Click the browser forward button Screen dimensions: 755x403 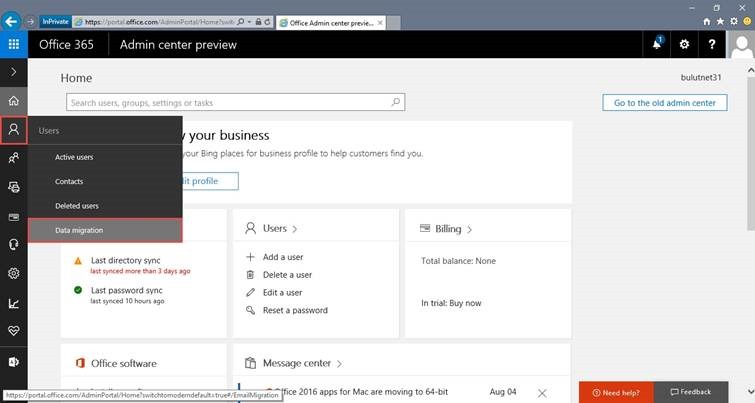coord(30,22)
